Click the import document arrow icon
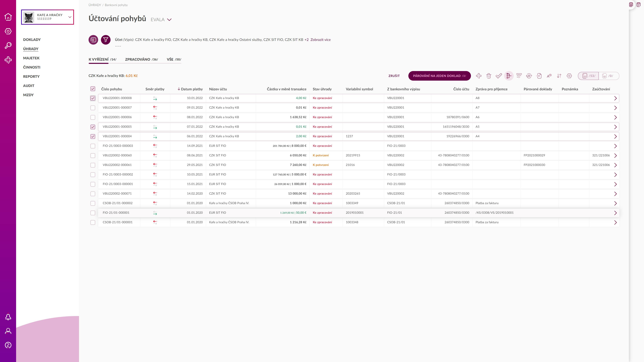This screenshot has width=644, height=362. point(539,76)
